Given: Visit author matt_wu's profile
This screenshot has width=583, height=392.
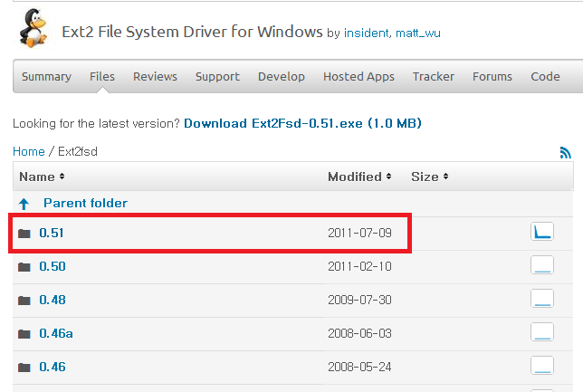Looking at the screenshot, I should pyautogui.click(x=418, y=33).
